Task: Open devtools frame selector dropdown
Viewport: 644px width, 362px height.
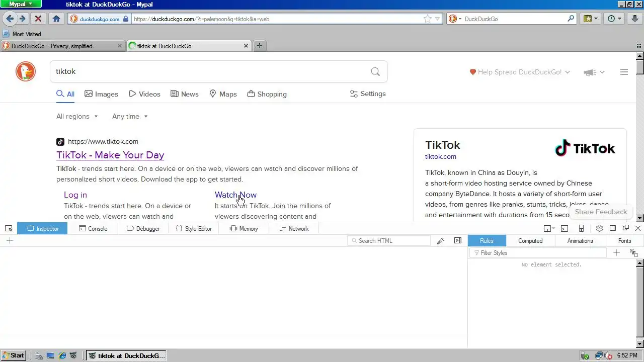Action: (549, 228)
